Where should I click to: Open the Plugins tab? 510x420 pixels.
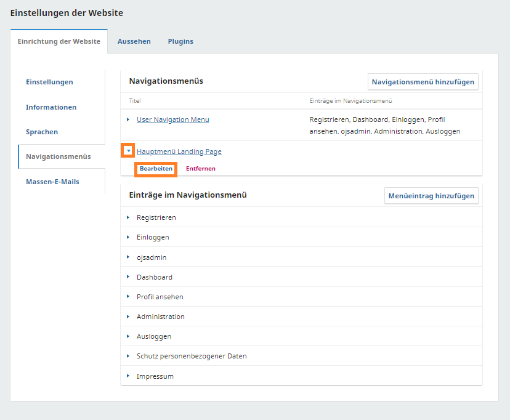click(x=180, y=41)
